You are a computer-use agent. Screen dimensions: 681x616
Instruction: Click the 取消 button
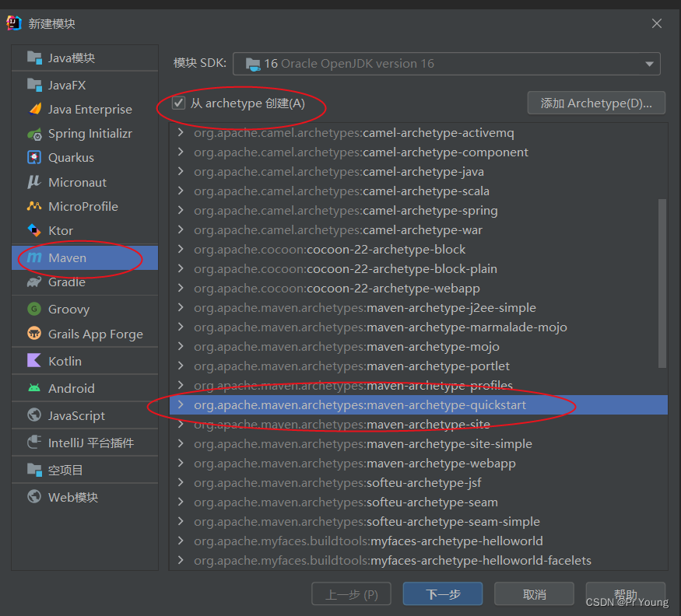pos(534,594)
